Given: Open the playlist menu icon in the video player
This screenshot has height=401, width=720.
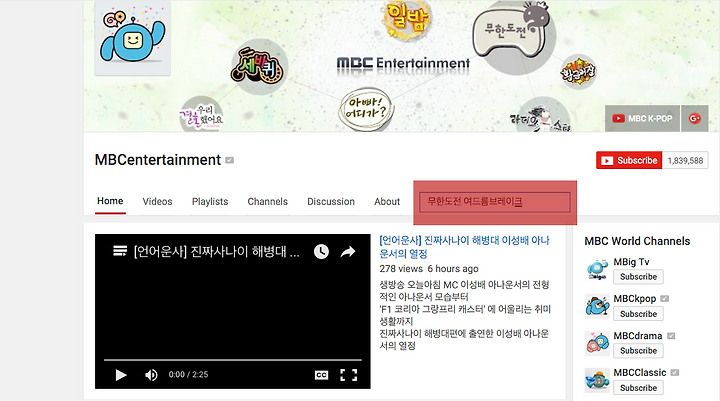Looking at the screenshot, I should click(120, 251).
